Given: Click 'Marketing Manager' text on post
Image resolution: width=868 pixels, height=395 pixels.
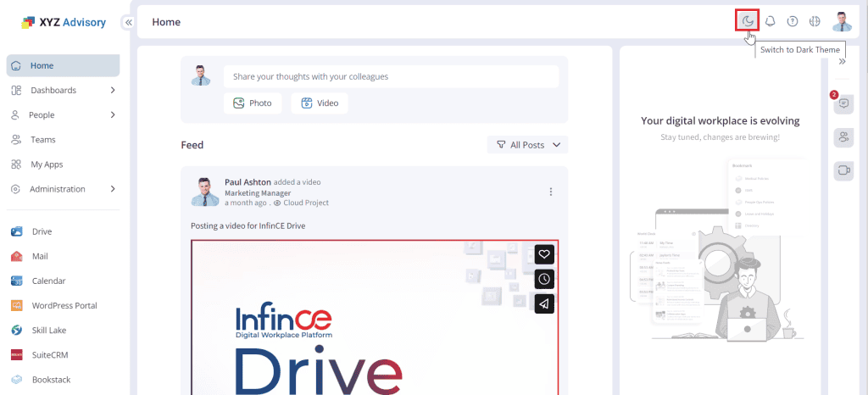Looking at the screenshot, I should 258,193.
